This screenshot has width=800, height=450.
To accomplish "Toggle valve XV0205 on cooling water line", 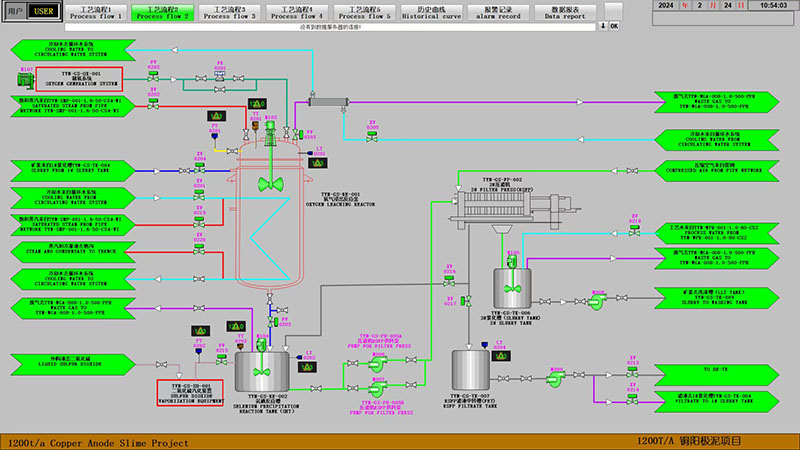I will (x=372, y=136).
